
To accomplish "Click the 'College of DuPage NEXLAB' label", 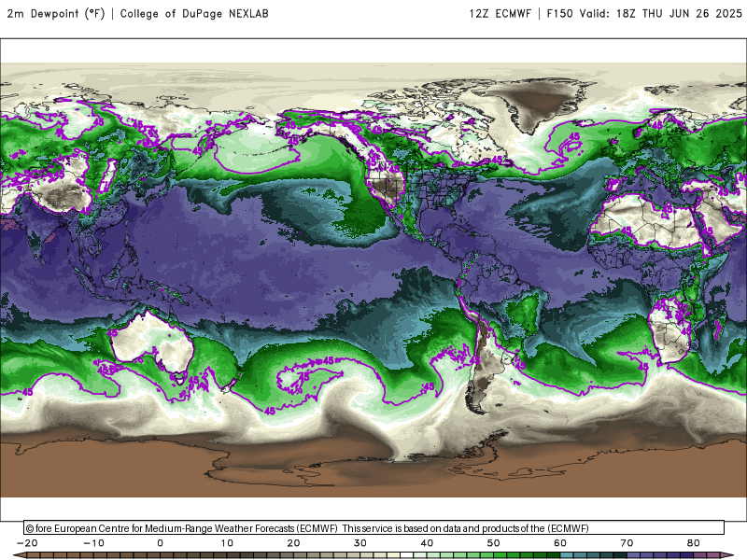I will pyautogui.click(x=194, y=14).
